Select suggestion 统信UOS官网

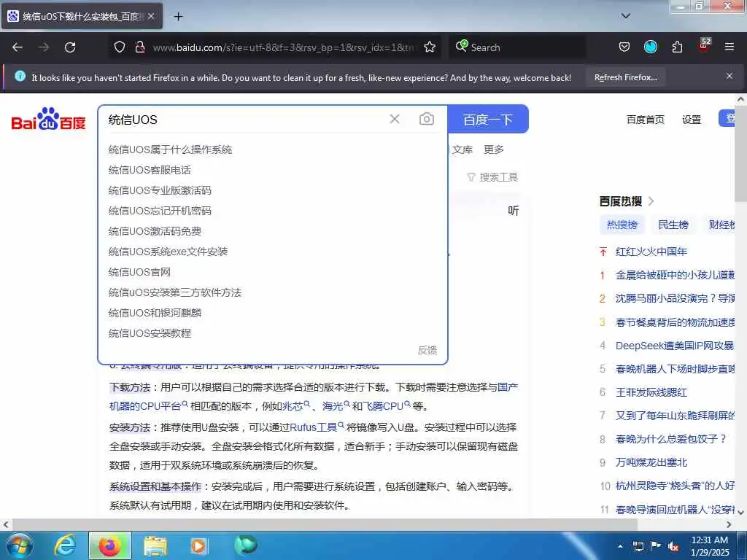click(139, 272)
